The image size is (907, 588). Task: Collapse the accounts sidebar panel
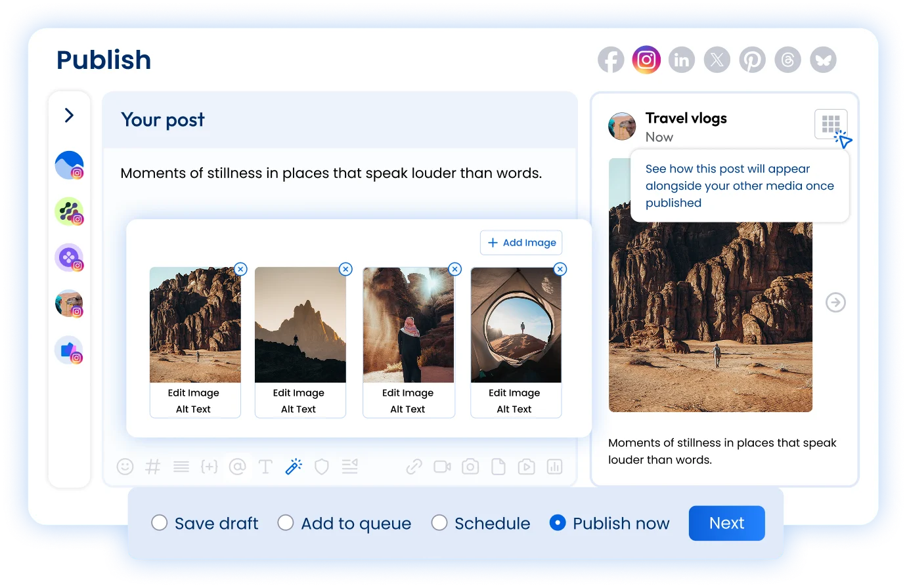click(x=69, y=114)
